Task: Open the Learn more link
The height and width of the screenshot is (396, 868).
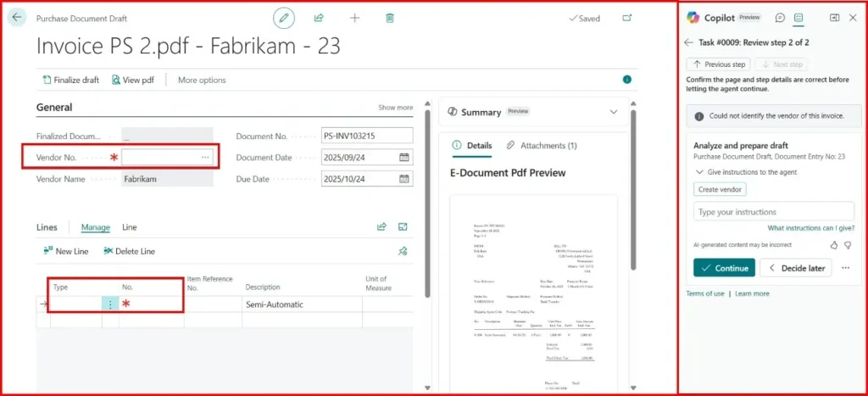Action: pos(752,293)
